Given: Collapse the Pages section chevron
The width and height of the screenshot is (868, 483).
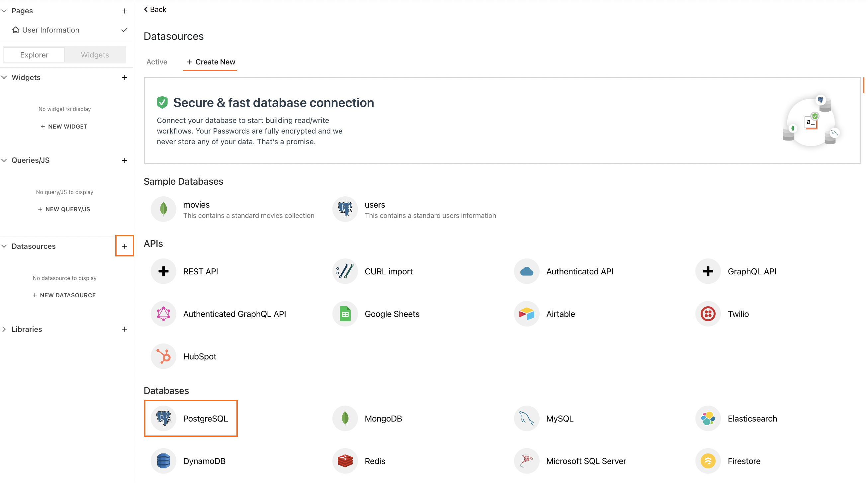Looking at the screenshot, I should [x=4, y=11].
